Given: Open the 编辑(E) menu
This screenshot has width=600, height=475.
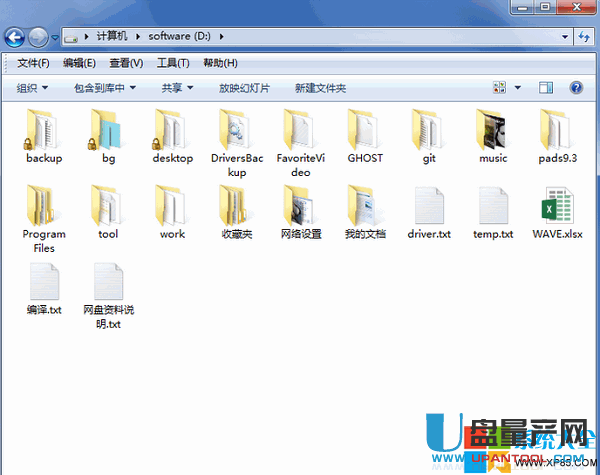Looking at the screenshot, I should [x=79, y=63].
